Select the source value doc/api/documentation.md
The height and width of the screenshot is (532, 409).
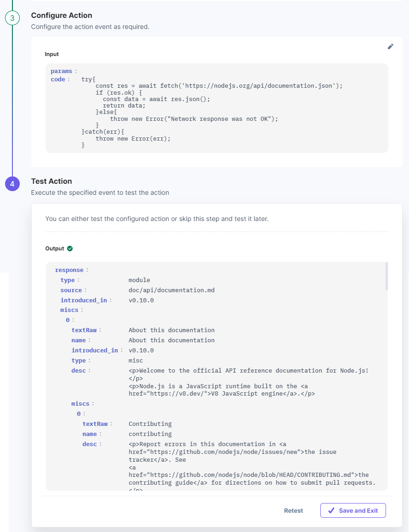[x=171, y=290]
